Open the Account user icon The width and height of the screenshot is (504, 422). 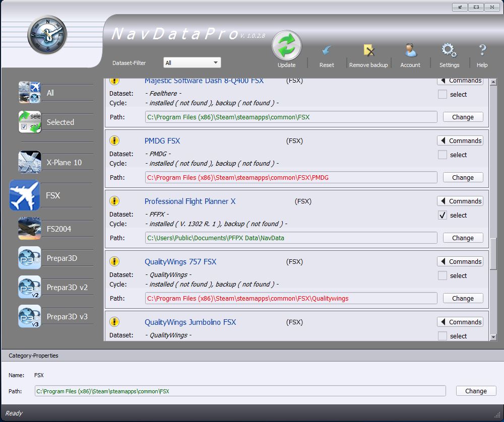pos(410,50)
